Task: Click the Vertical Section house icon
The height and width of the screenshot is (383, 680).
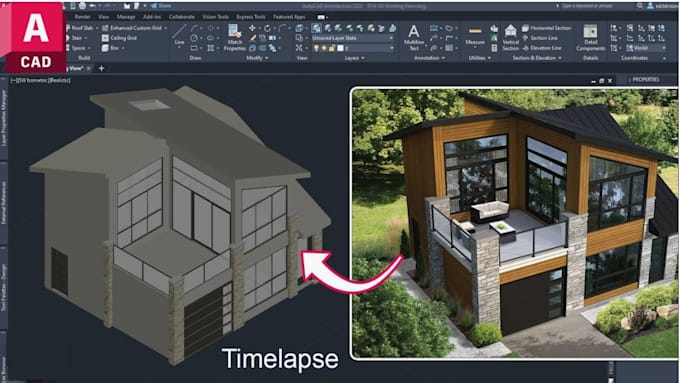Action: click(510, 31)
